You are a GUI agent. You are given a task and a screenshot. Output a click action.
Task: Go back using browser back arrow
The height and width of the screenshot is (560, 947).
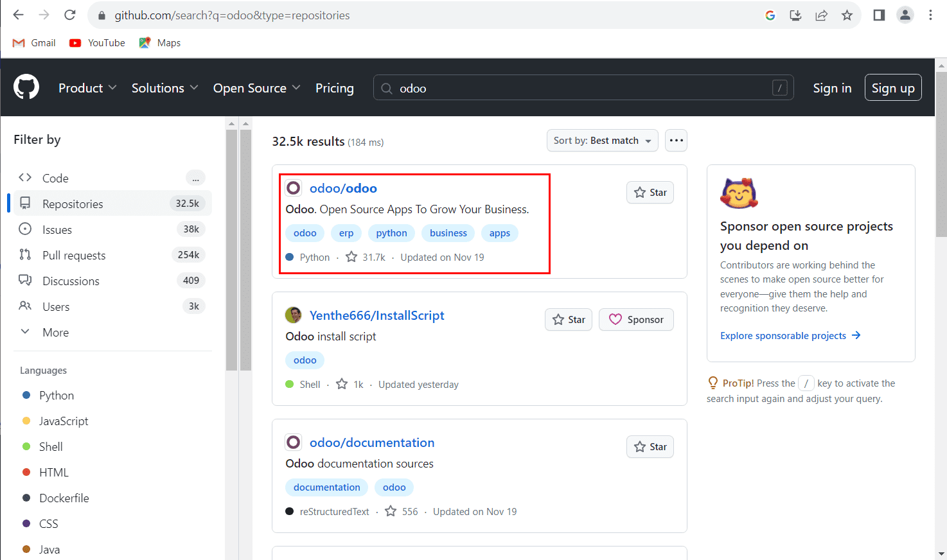click(x=18, y=15)
